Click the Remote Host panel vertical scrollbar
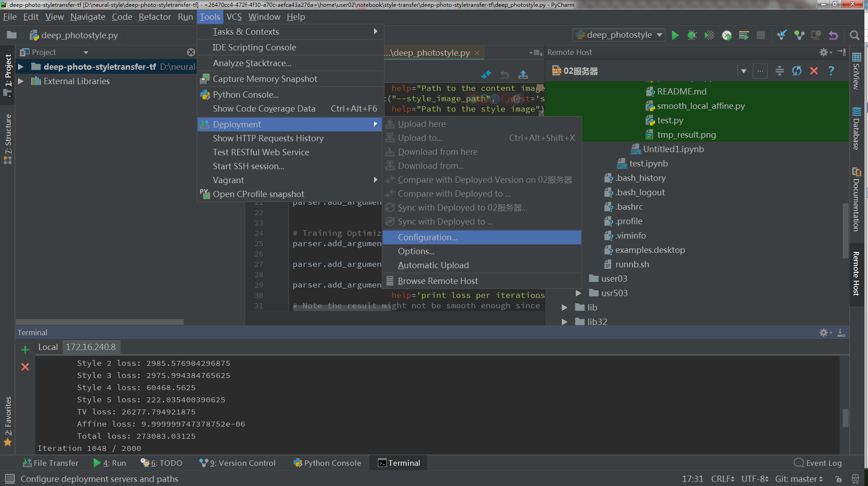Image resolution: width=868 pixels, height=486 pixels. 845,230
